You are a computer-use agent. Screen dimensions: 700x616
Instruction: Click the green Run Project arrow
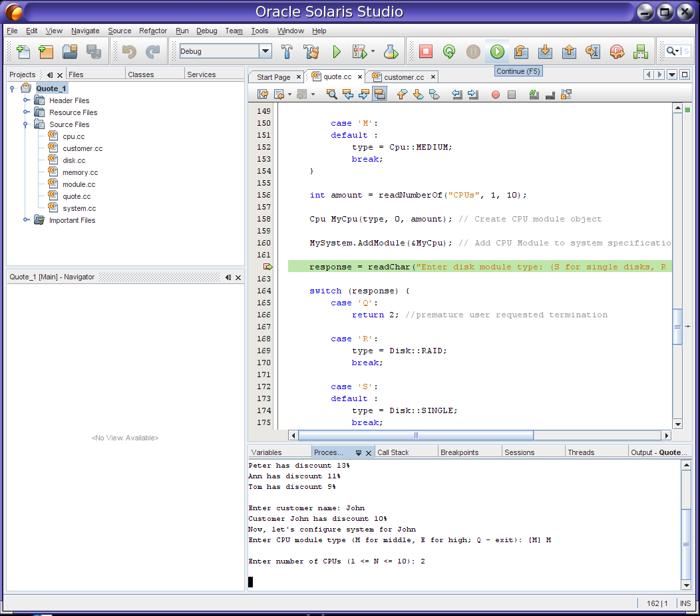click(337, 51)
